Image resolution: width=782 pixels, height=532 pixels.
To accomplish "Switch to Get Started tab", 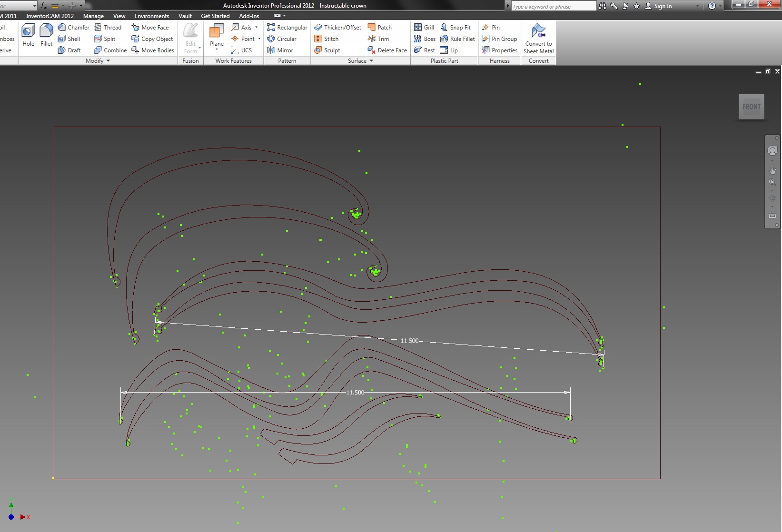I will pos(215,16).
